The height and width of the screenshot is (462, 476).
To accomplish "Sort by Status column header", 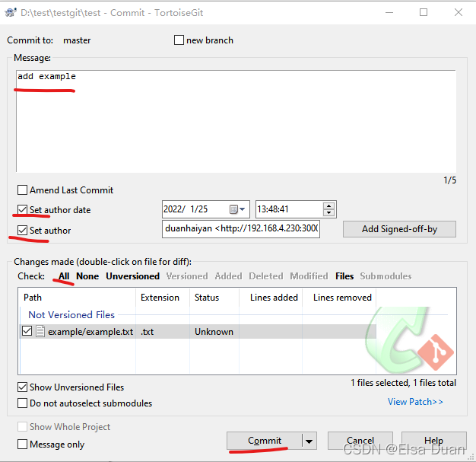I will (214, 298).
